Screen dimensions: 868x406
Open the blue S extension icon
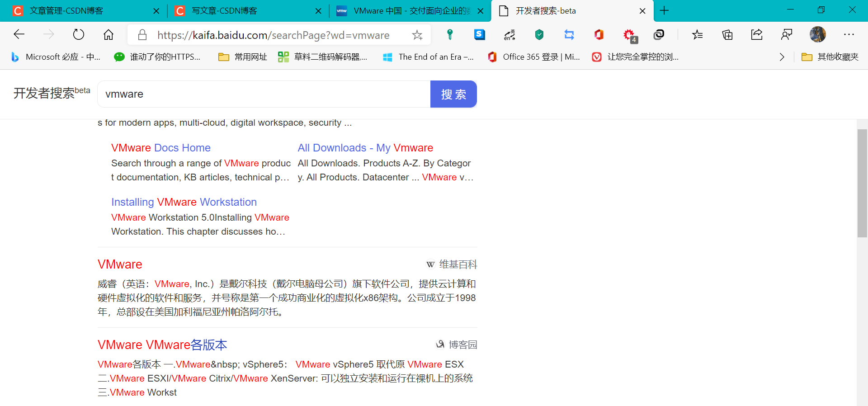click(480, 34)
